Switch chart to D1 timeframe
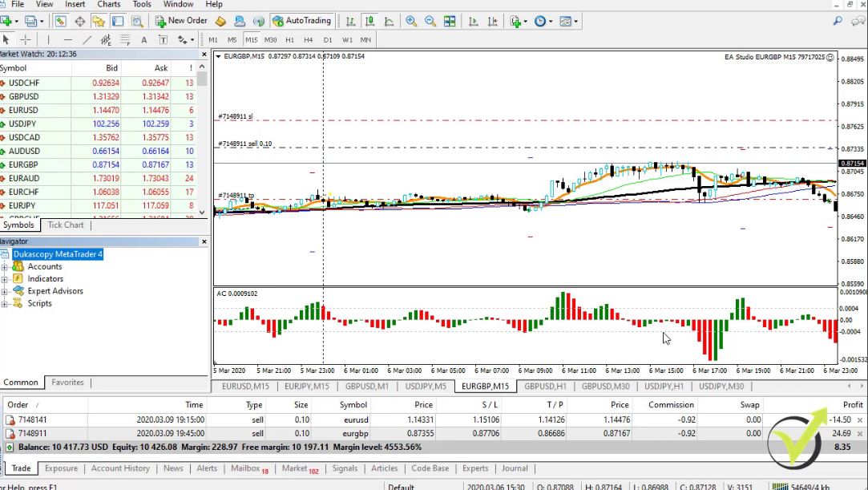 pyautogui.click(x=328, y=39)
